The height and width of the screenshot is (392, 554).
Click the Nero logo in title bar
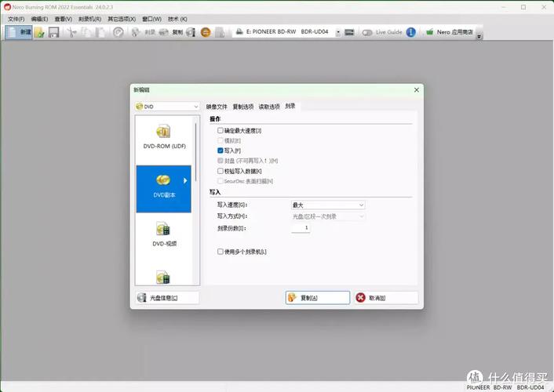pos(7,7)
